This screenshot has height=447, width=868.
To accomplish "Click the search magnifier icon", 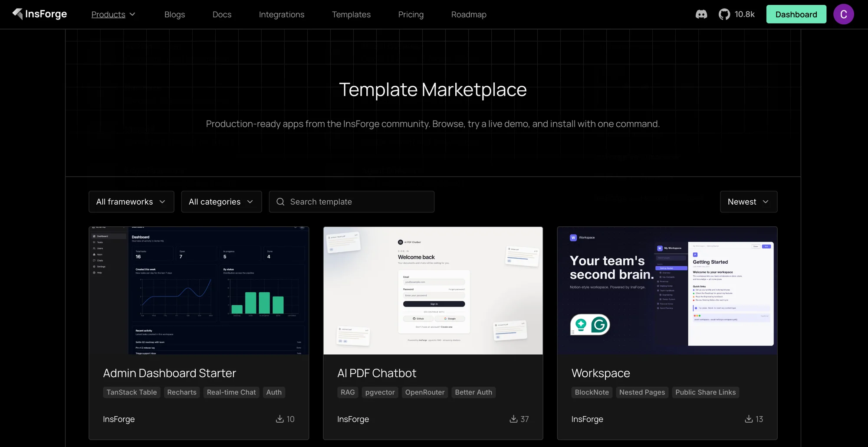I will pyautogui.click(x=280, y=202).
